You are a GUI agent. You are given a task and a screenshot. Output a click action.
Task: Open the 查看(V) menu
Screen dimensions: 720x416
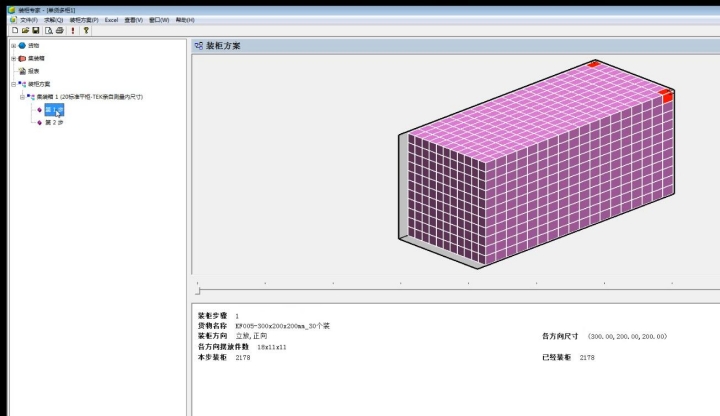point(134,19)
